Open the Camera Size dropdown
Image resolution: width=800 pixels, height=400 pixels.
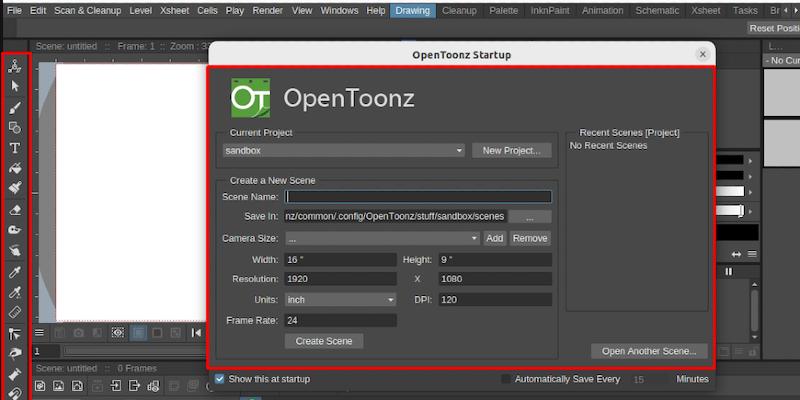coord(382,238)
